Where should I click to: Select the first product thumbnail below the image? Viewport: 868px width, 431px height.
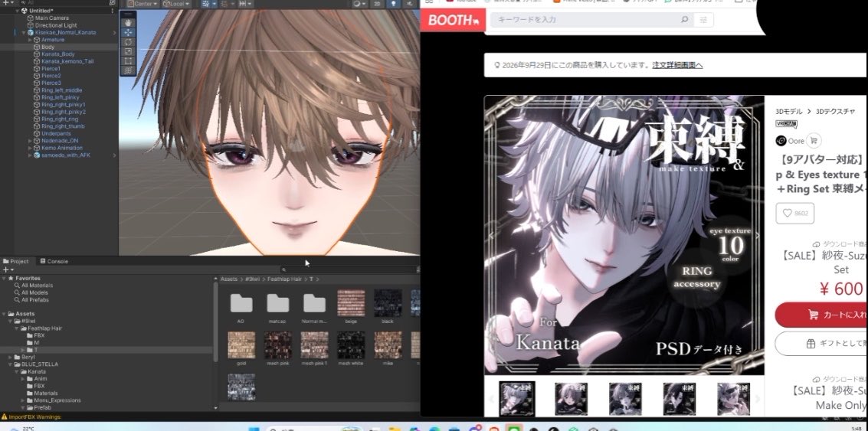coord(517,398)
